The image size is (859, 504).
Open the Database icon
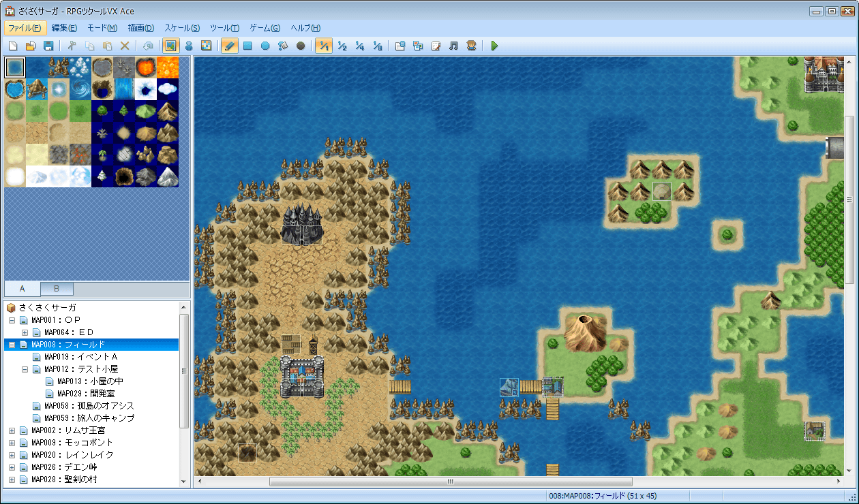coord(400,46)
